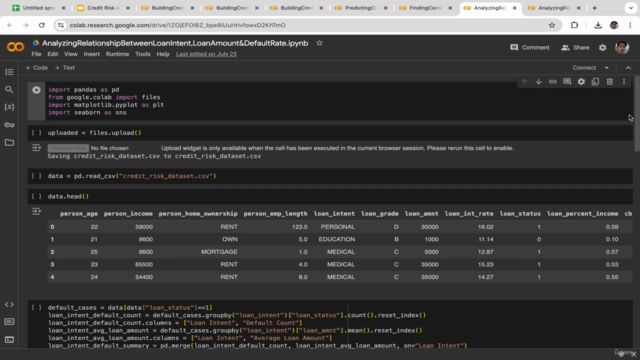Open the Edit menu
The image size is (640, 360).
[x=53, y=54]
